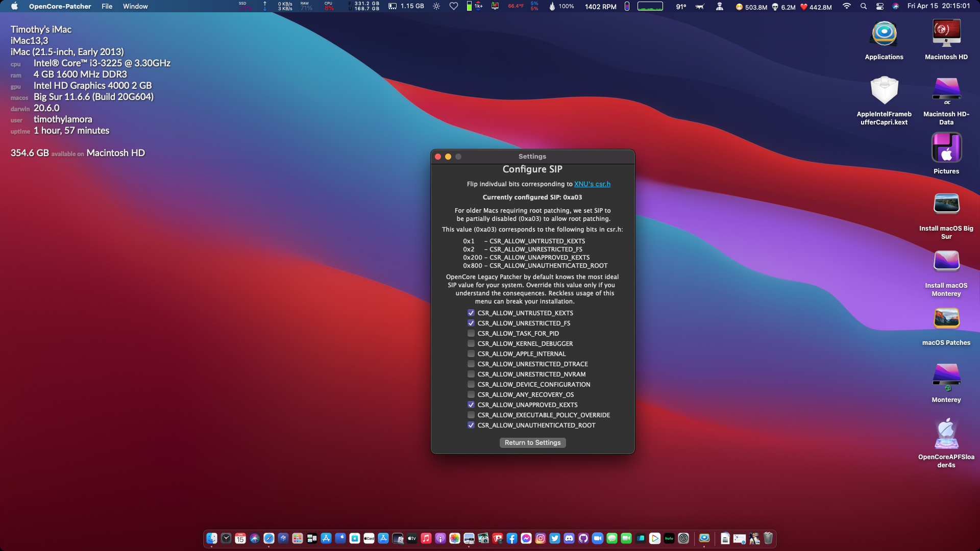Open Hulu in the dock
This screenshot has width=980, height=551.
[669, 538]
